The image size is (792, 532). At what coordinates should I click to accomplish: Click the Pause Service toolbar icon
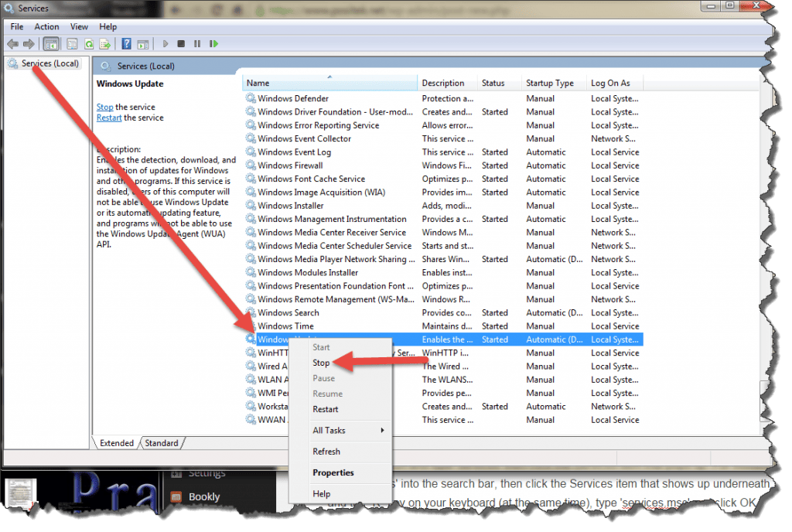(x=197, y=44)
